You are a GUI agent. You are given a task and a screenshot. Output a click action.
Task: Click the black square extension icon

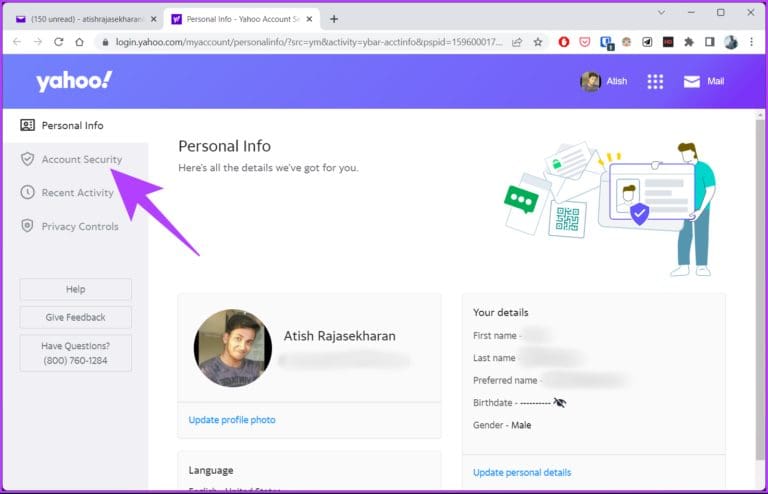[668, 42]
